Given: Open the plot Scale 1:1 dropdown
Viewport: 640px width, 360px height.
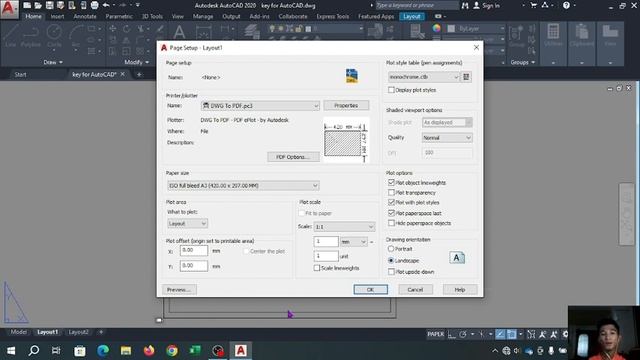Looking at the screenshot, I should [344, 227].
